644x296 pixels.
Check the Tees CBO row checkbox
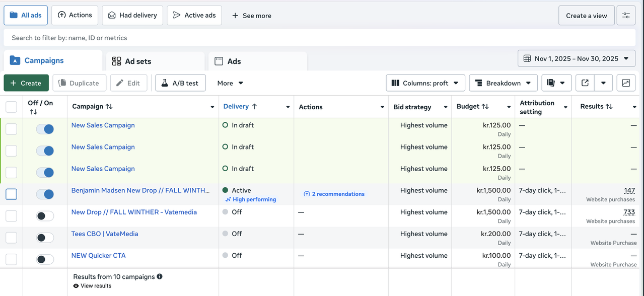pyautogui.click(x=11, y=238)
